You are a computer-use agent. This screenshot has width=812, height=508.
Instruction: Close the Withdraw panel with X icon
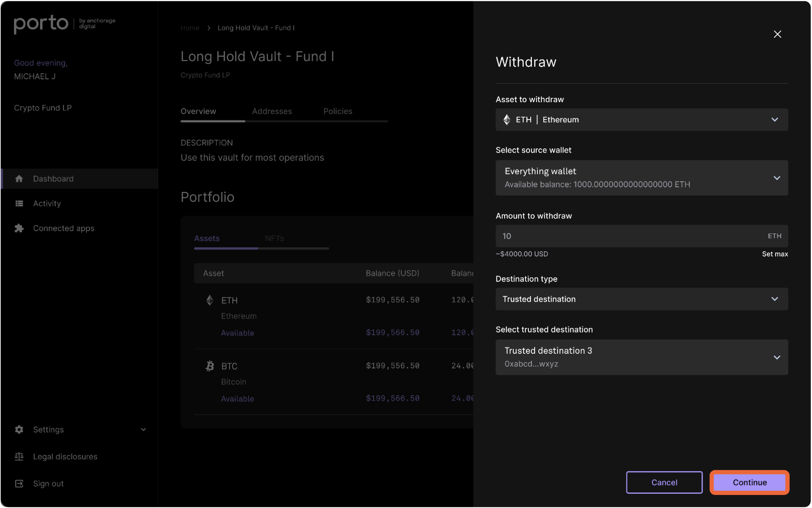click(x=777, y=34)
